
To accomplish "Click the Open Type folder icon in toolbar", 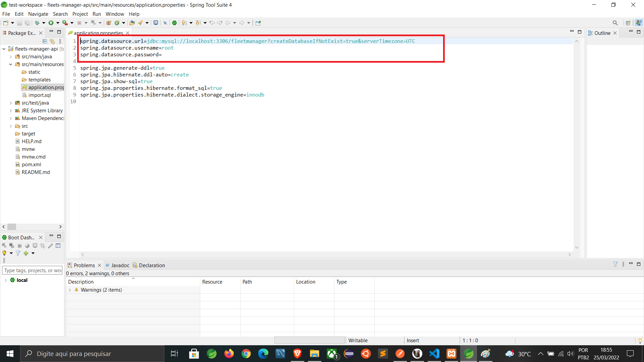I will tap(132, 23).
